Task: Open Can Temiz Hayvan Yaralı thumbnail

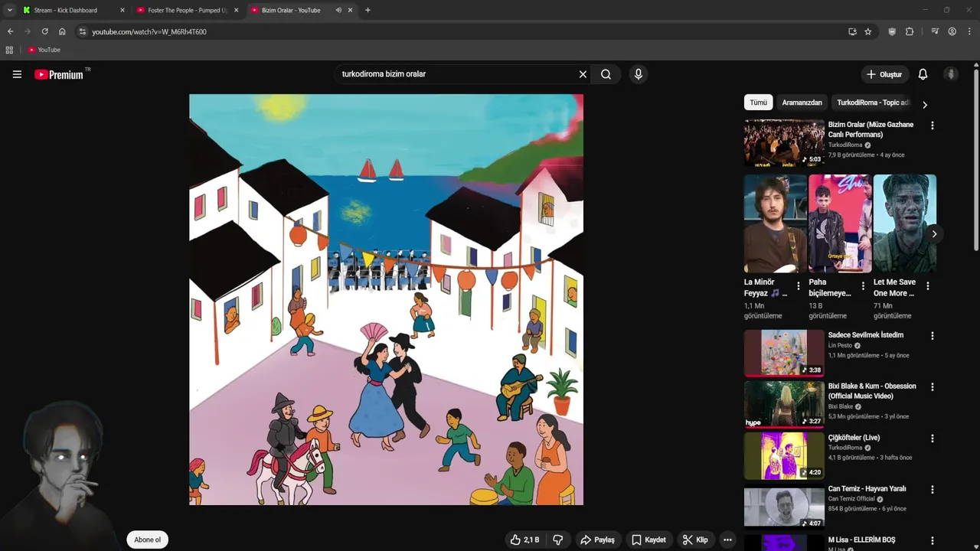Action: pyautogui.click(x=784, y=507)
